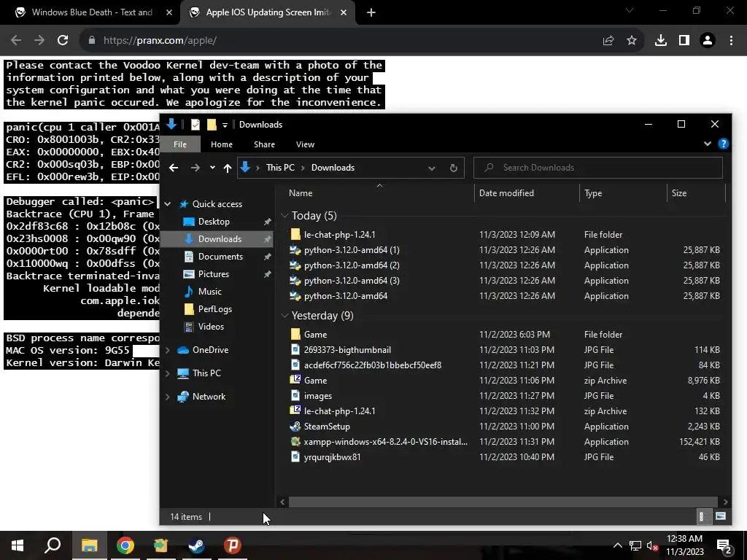Open File Explorer help icon
747x560 pixels.
click(x=723, y=144)
